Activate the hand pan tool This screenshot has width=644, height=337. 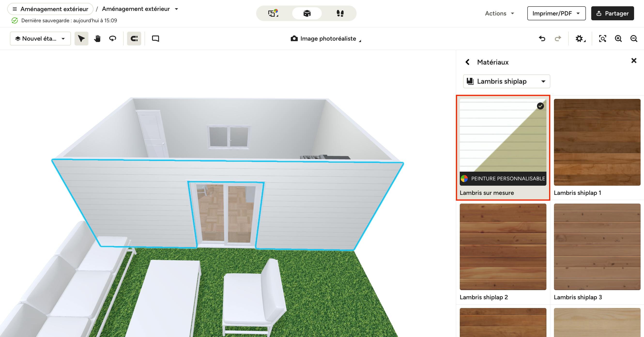[97, 38]
